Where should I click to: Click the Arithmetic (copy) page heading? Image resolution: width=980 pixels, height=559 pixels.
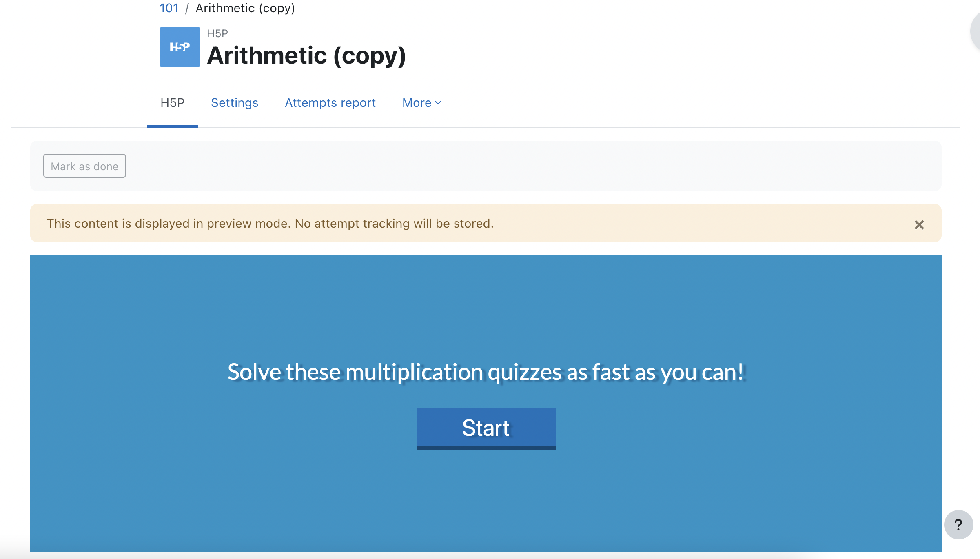pos(306,55)
